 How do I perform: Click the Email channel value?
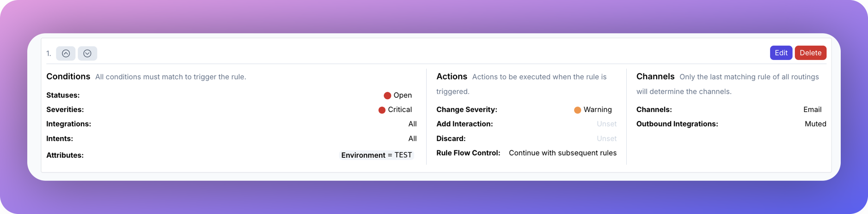(812, 110)
